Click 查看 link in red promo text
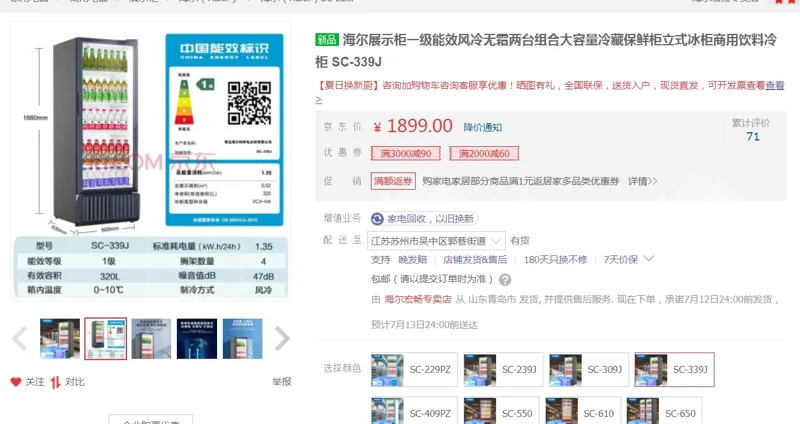This screenshot has height=424, width=800. [774, 85]
